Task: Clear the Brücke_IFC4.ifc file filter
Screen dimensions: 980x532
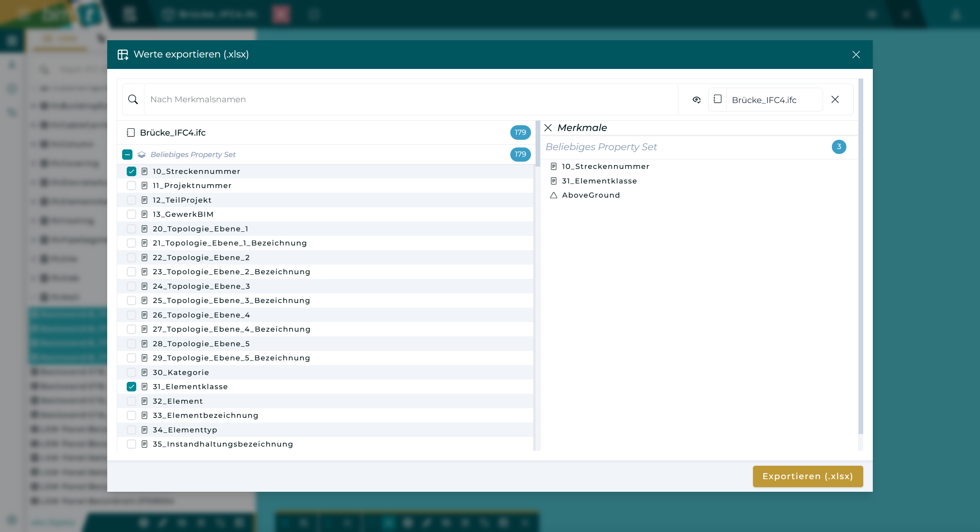Action: 835,100
